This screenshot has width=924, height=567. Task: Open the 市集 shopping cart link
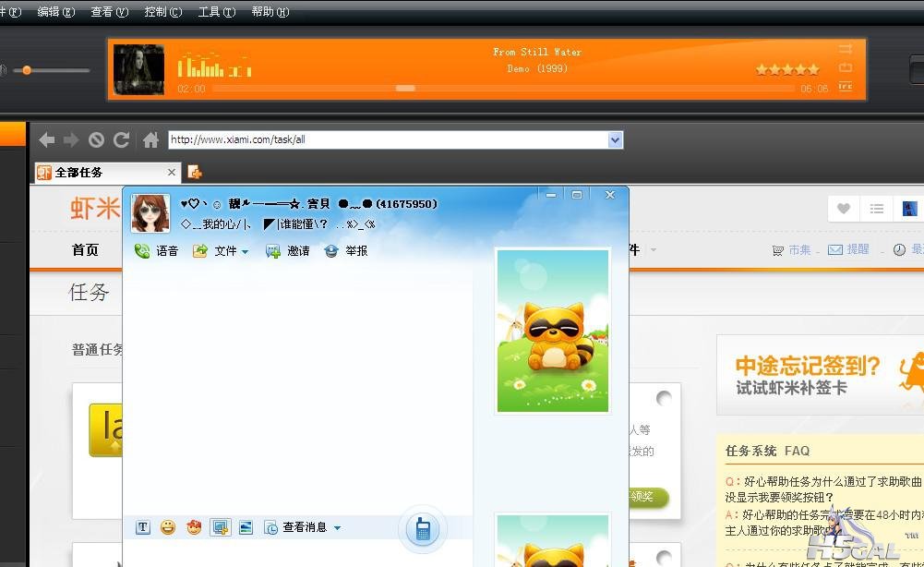point(792,250)
